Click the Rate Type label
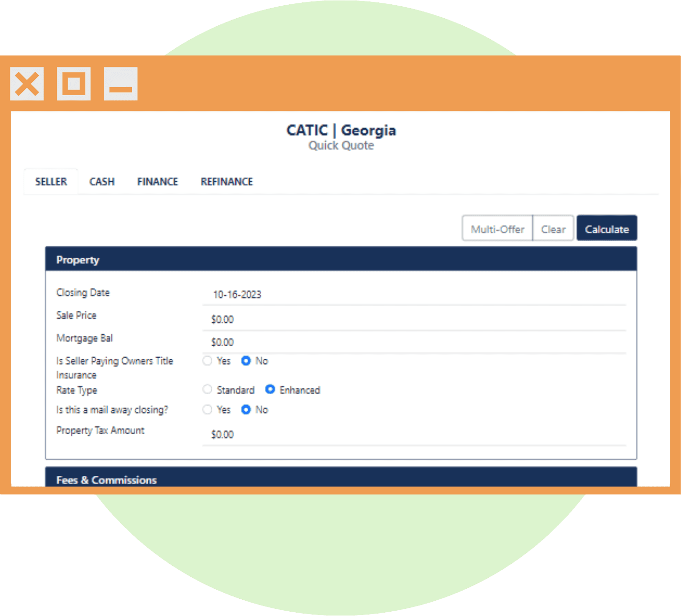 tap(77, 390)
